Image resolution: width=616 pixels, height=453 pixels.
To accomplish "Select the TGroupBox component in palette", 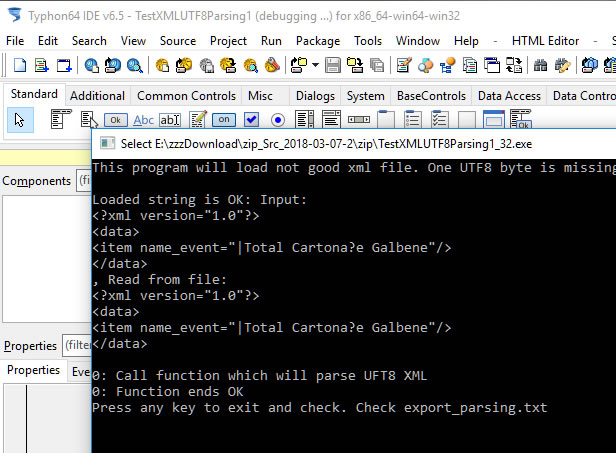I will [x=386, y=119].
